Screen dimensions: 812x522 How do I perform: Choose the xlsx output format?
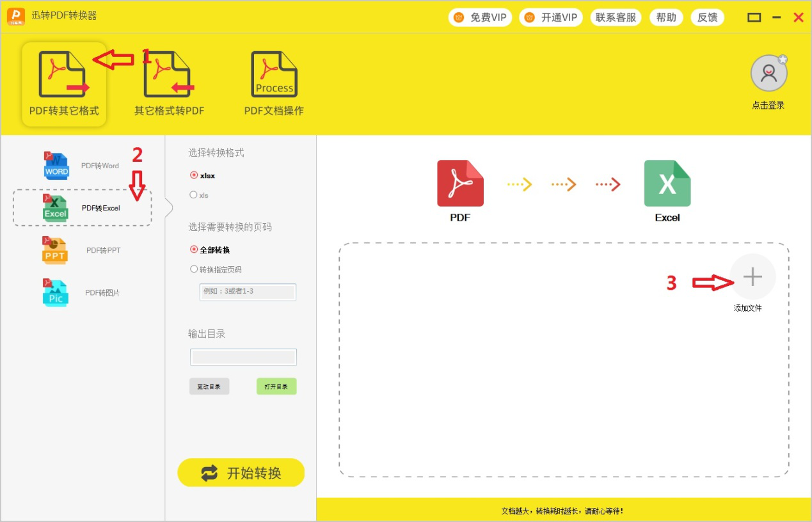click(x=202, y=175)
